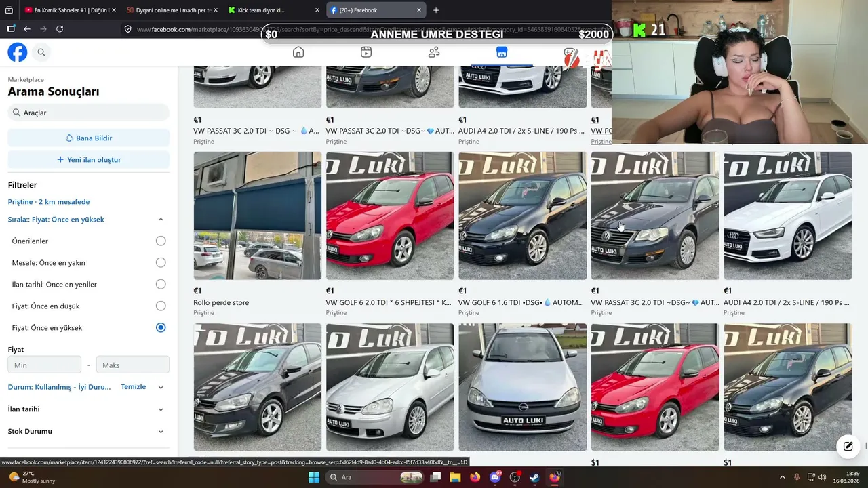Image resolution: width=868 pixels, height=488 pixels.
Task: Click the Maks price field
Action: [x=133, y=365]
